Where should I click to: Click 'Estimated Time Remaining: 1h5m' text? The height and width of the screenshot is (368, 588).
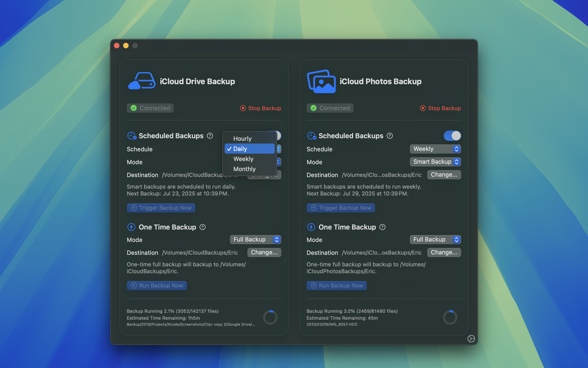(163, 318)
